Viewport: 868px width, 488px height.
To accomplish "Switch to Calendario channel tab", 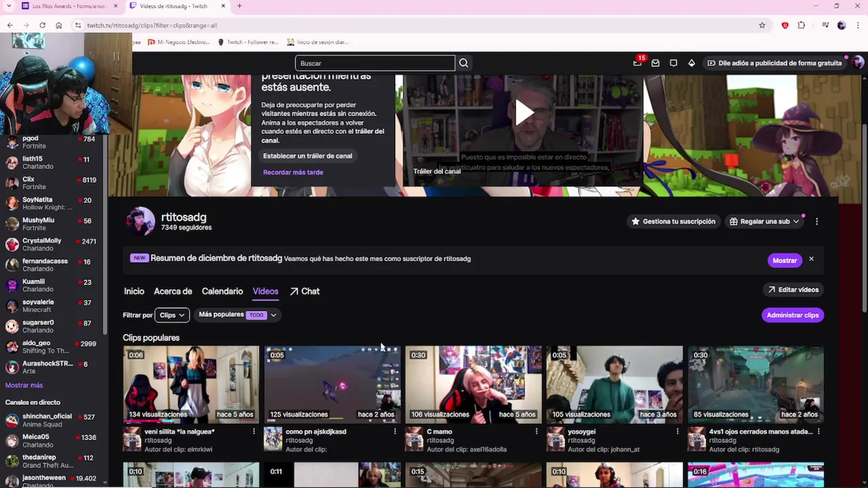I will pos(222,291).
